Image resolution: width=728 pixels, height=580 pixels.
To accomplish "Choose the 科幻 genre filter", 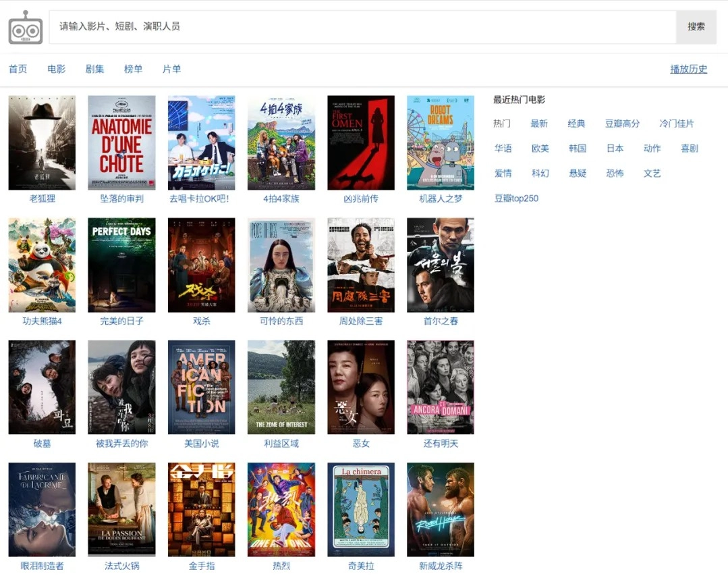I will [x=540, y=174].
